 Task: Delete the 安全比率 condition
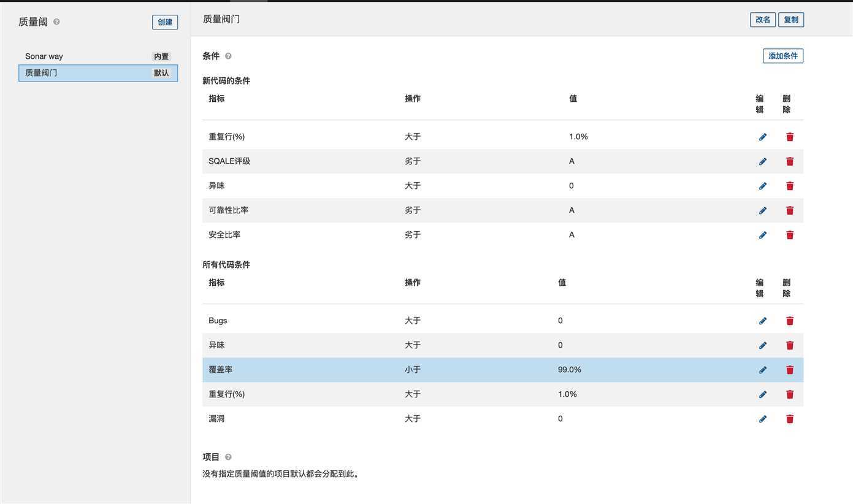coord(790,235)
